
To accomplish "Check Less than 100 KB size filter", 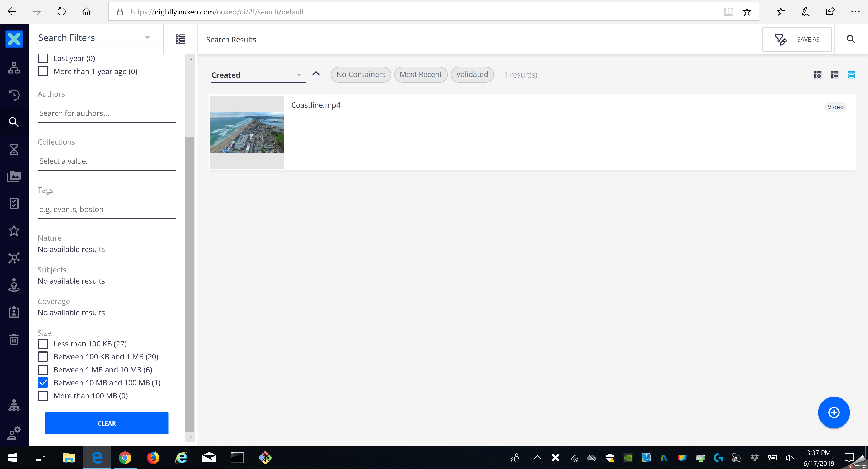I will coord(43,344).
